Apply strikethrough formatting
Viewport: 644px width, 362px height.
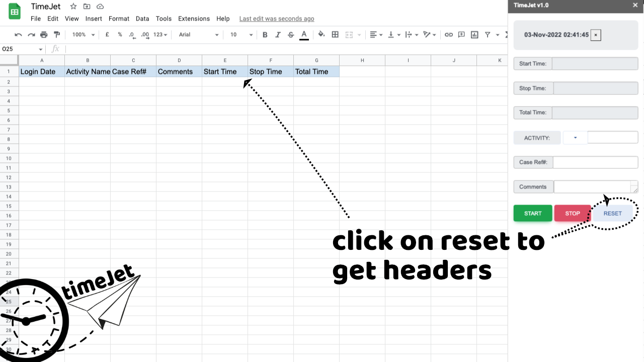(291, 35)
